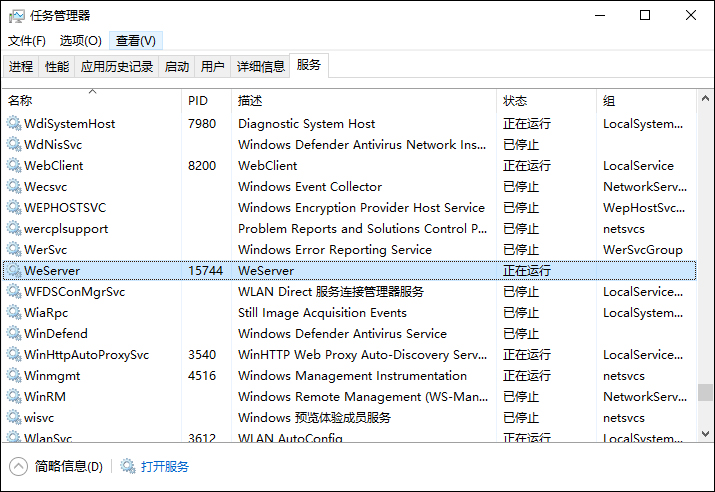Click 正在运行 status of WeServer row
The image size is (715, 492).
[x=527, y=270]
